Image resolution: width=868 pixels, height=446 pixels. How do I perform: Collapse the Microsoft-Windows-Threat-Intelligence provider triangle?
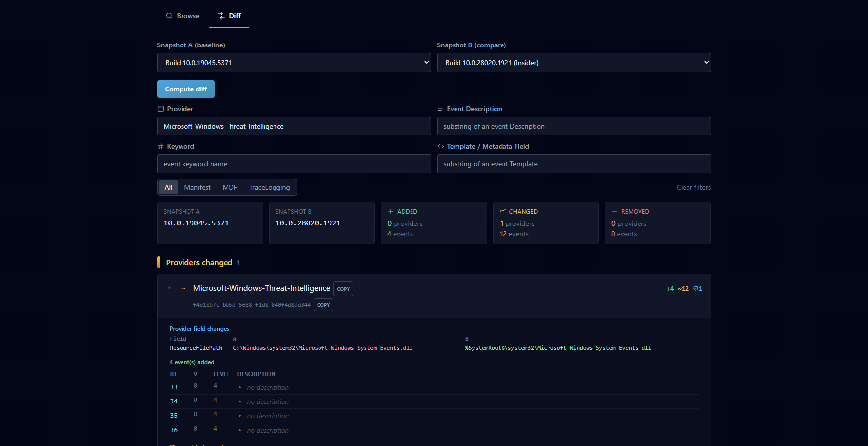pyautogui.click(x=169, y=288)
